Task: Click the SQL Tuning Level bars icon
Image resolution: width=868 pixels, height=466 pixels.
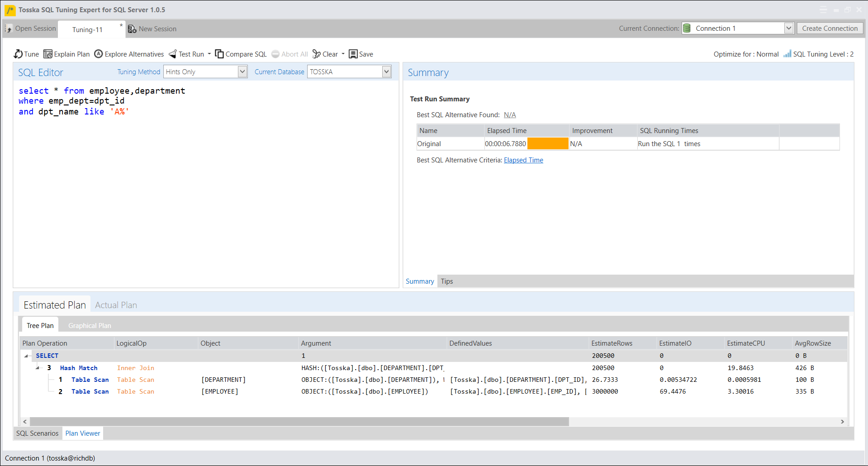Action: (x=787, y=54)
